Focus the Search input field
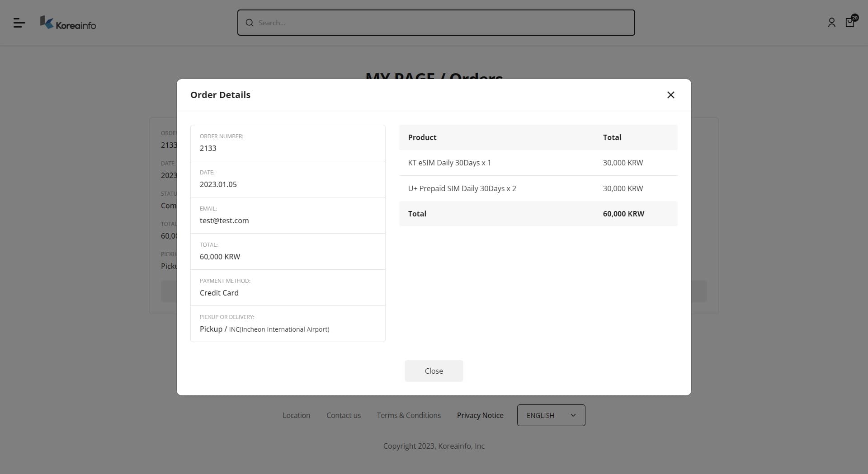Screen dimensions: 868x474 [x=436, y=23]
